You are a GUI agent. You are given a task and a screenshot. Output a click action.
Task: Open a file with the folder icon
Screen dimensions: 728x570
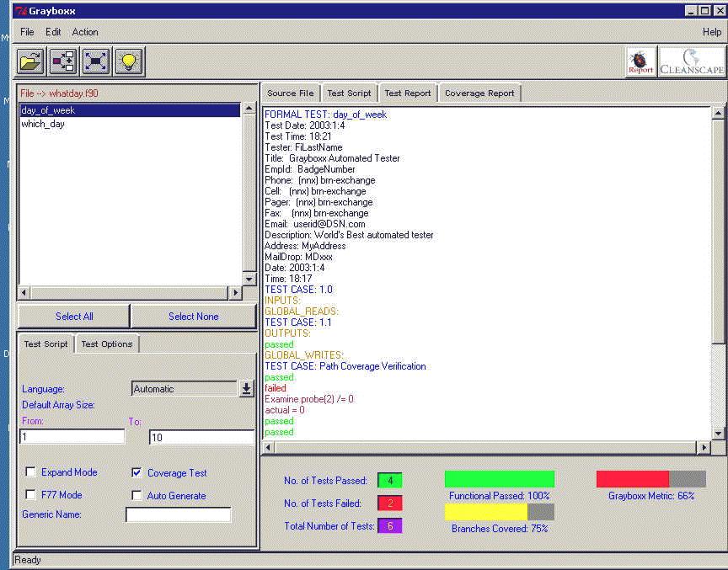pos(30,61)
